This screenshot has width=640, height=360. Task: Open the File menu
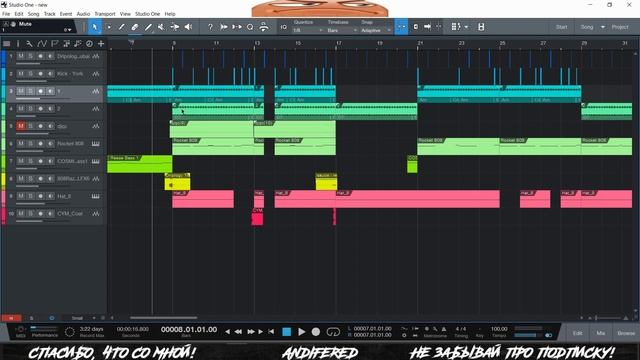6,14
